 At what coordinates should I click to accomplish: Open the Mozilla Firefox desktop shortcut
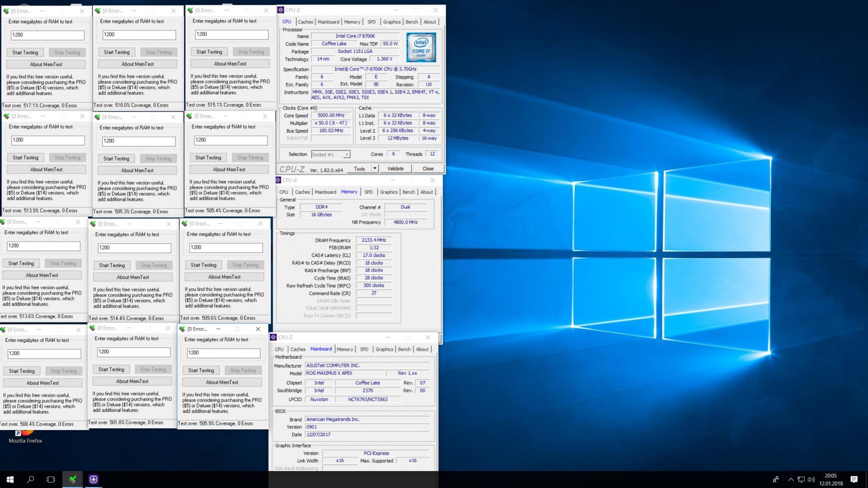[25, 434]
